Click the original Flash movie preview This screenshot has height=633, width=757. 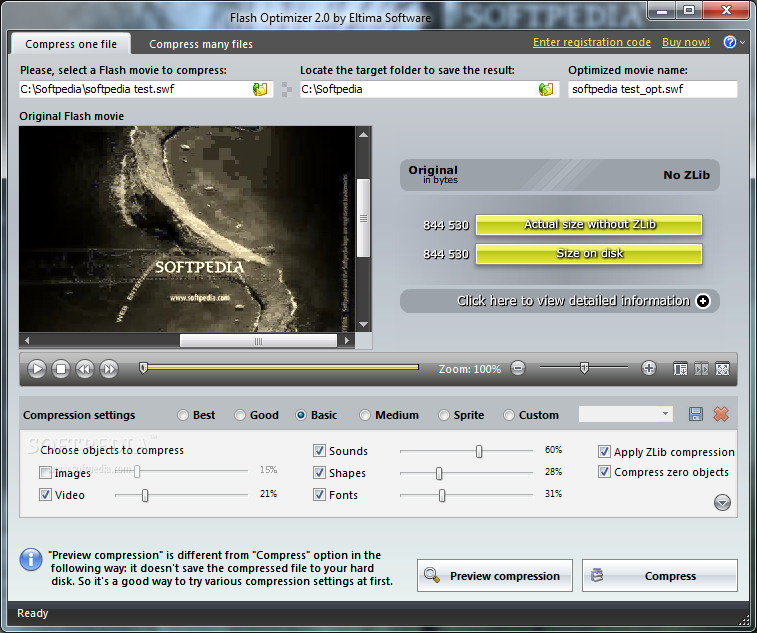point(187,229)
